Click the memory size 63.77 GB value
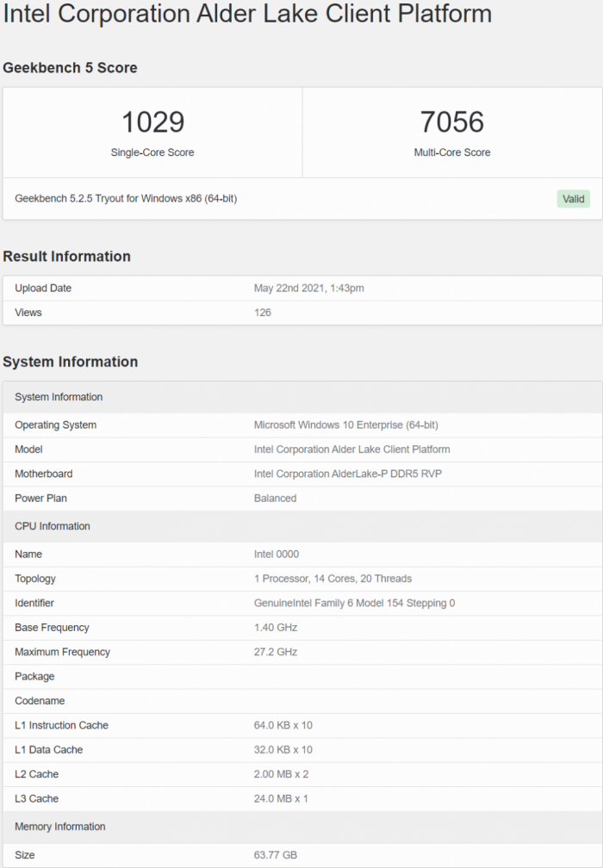This screenshot has height=868, width=603. click(276, 855)
